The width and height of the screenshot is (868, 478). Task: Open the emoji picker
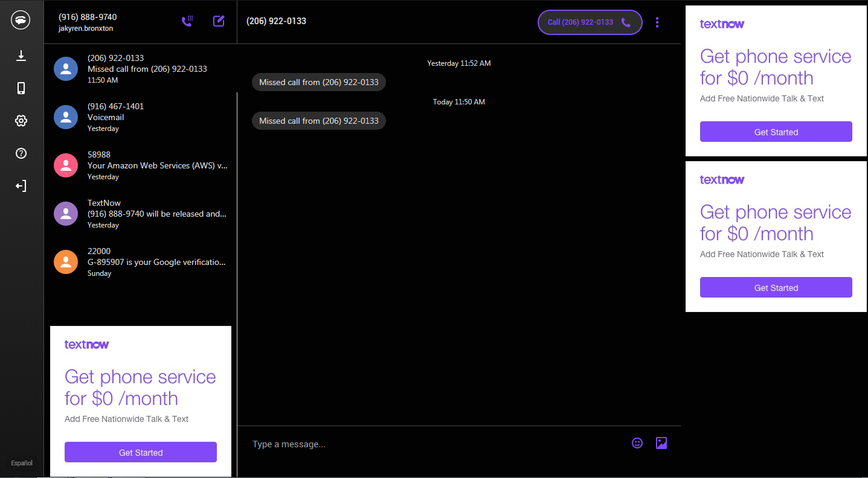(637, 443)
